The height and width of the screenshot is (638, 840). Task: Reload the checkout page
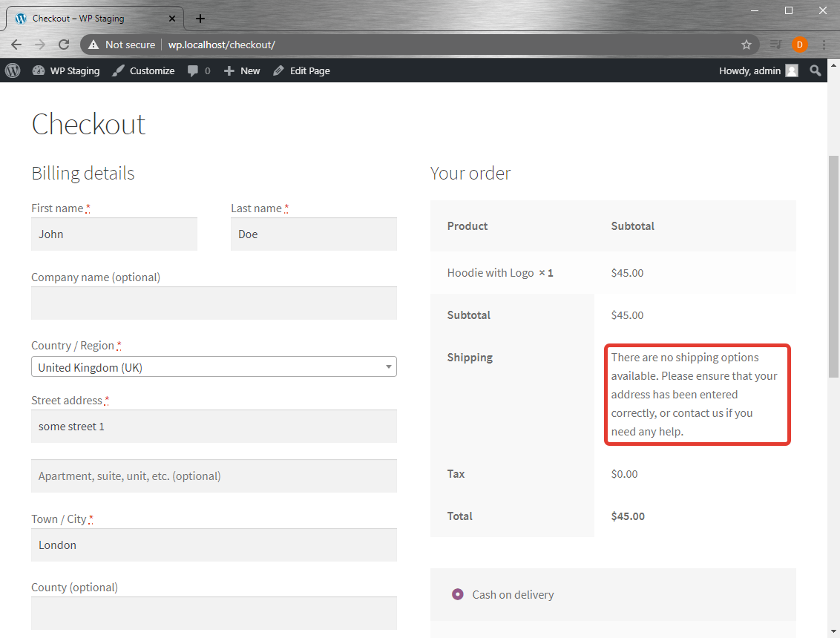pyautogui.click(x=64, y=45)
